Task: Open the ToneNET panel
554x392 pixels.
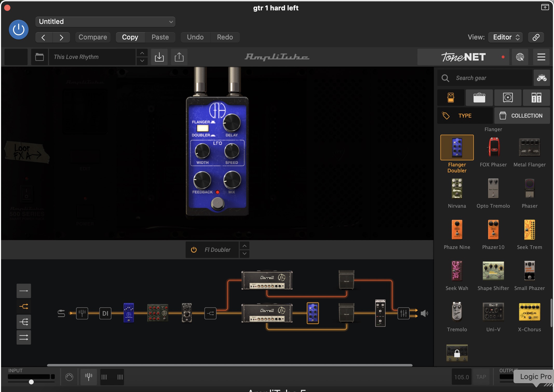Action: [x=464, y=57]
